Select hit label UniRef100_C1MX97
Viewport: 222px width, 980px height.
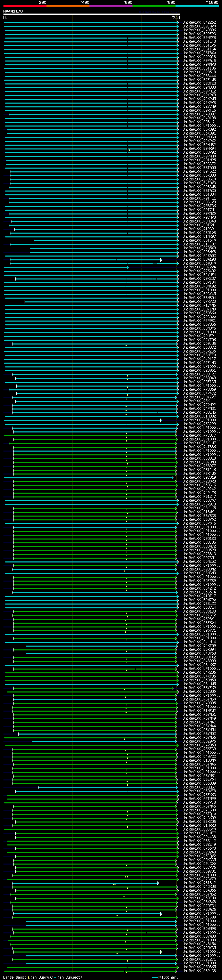199,237
